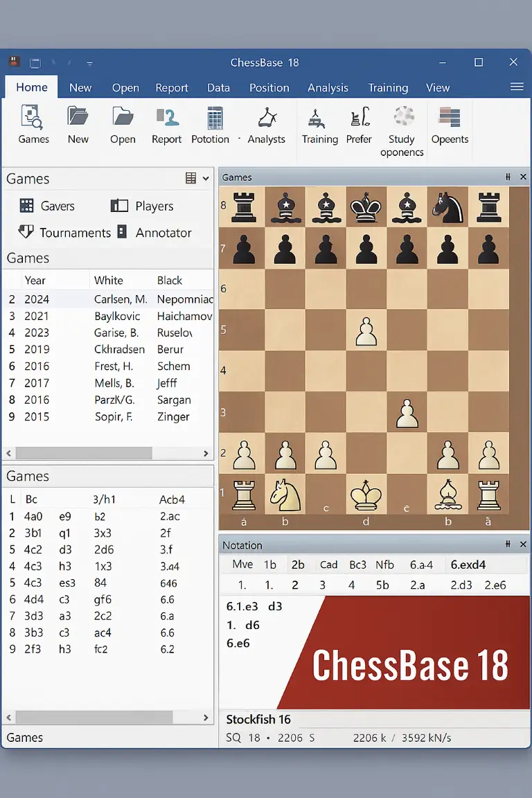
Task: Click the ribbon hamburger menu icon
Action: (x=517, y=87)
